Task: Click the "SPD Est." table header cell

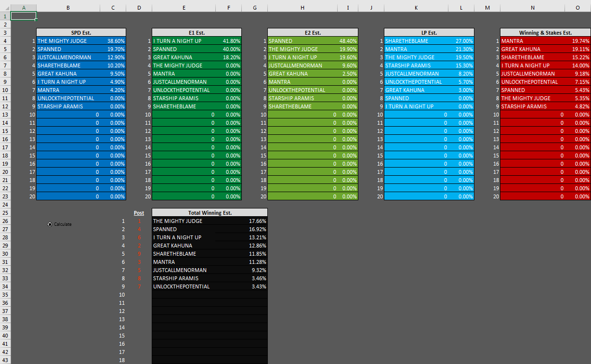Action: 81,33
